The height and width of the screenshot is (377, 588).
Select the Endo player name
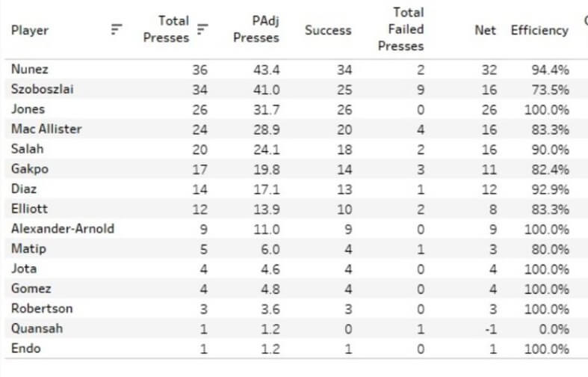click(26, 349)
